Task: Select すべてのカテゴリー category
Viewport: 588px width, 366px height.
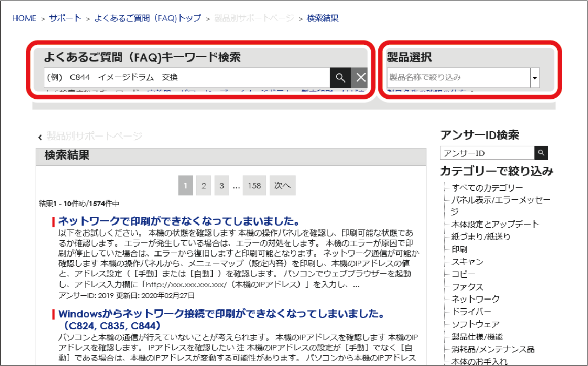Action: [487, 188]
